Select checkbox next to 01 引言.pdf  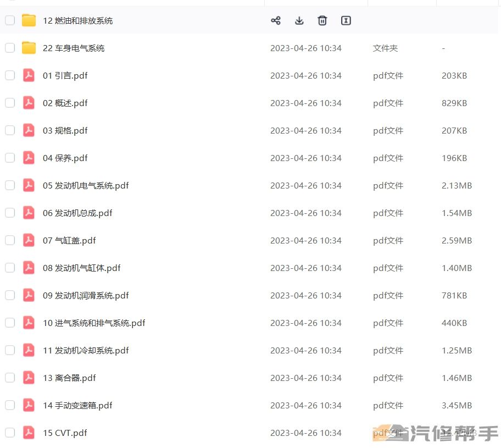pyautogui.click(x=10, y=75)
